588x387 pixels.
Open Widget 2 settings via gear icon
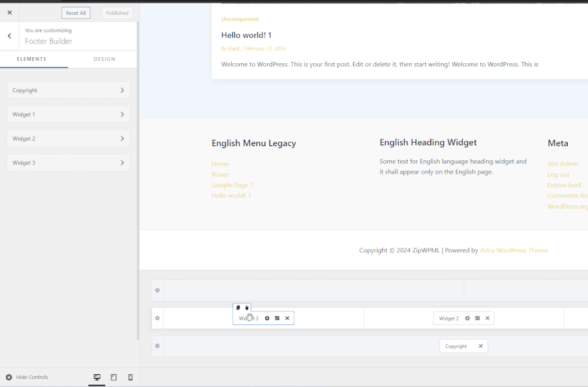[x=467, y=318]
